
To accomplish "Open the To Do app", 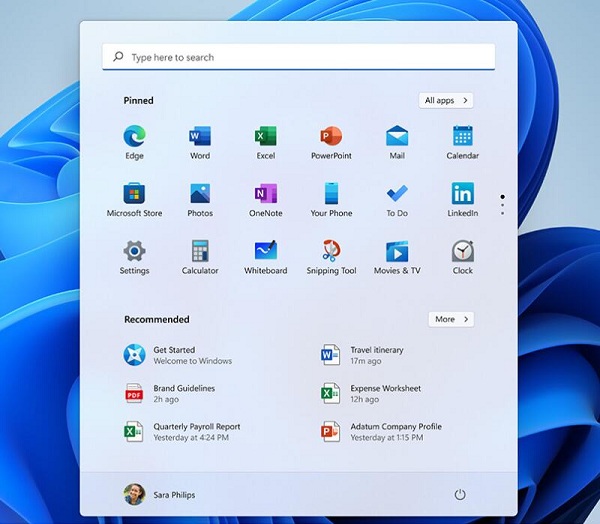I will [x=397, y=200].
